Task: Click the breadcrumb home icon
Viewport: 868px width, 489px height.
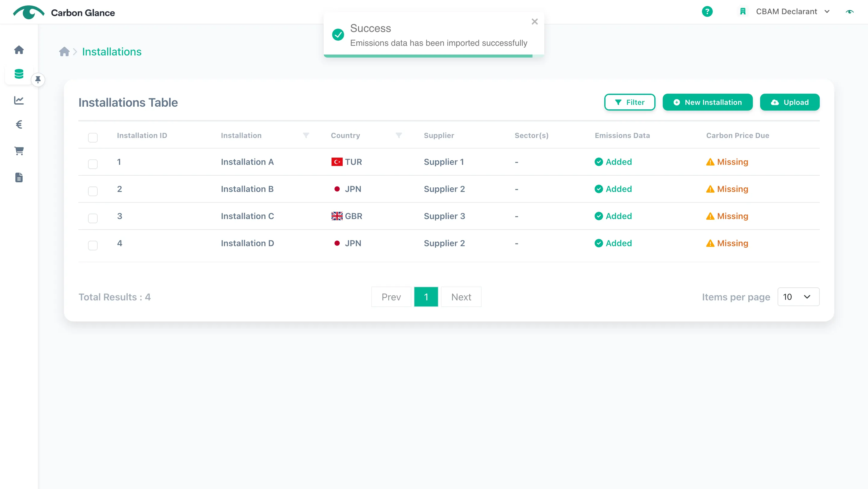Action: point(64,52)
